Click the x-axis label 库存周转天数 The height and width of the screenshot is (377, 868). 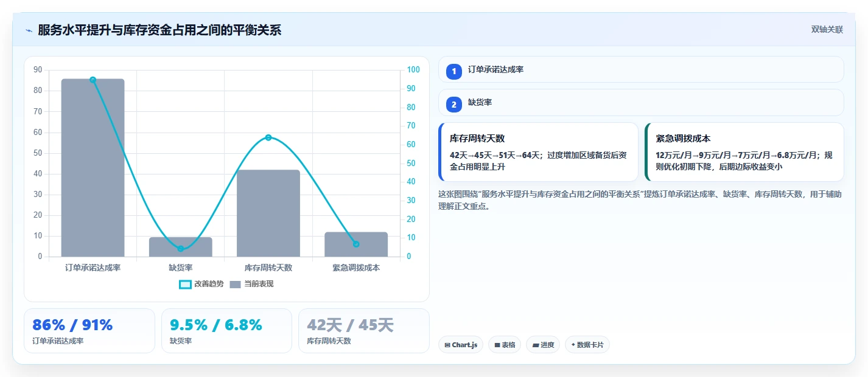[268, 268]
